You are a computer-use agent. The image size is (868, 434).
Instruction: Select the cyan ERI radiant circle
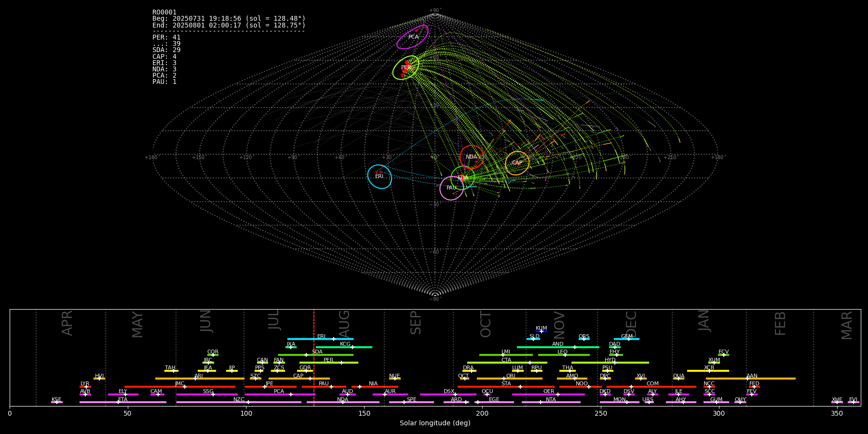(380, 176)
